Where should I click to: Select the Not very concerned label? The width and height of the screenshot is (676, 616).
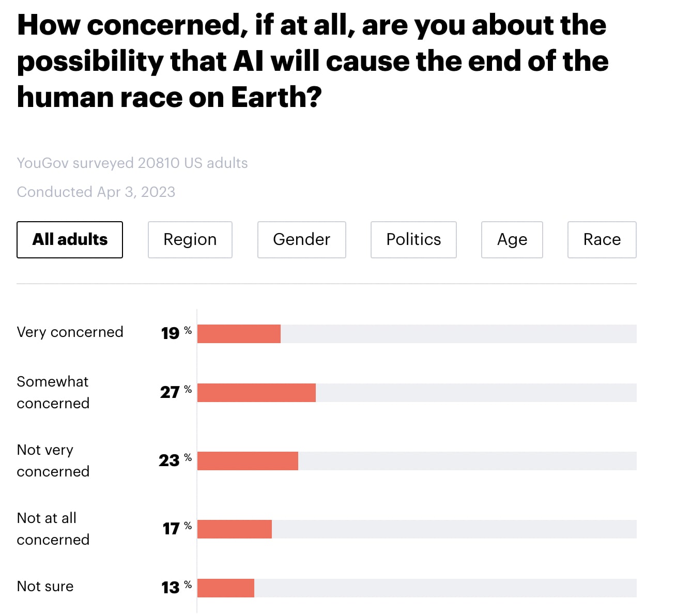coord(53,460)
